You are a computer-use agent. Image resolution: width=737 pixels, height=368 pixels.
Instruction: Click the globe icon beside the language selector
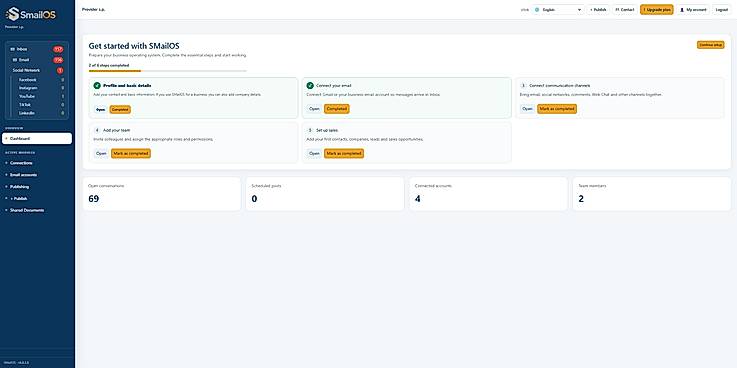(537, 9)
